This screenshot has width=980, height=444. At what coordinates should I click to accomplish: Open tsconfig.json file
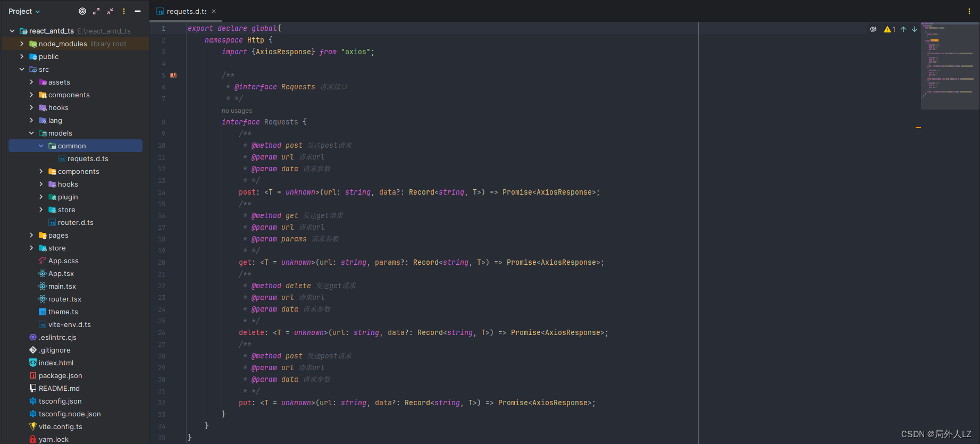coord(60,401)
